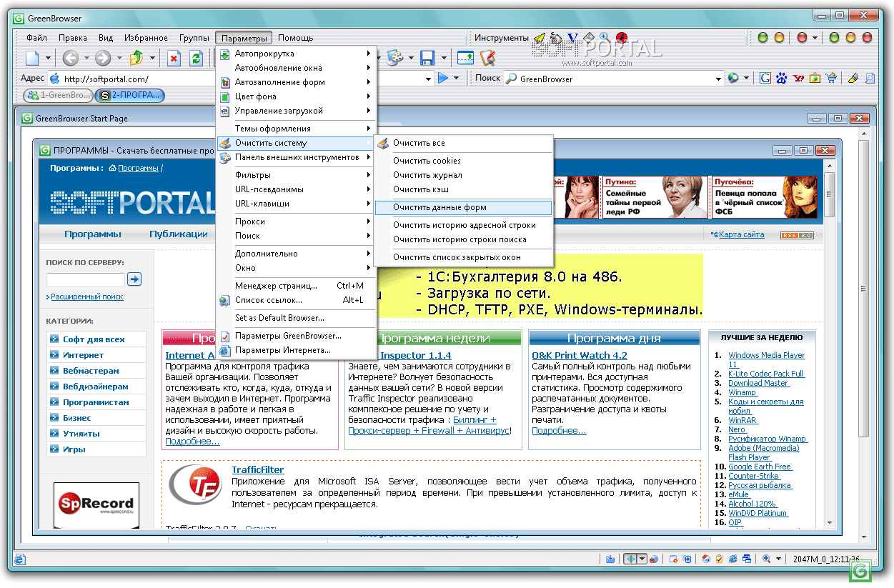Open Менеджер страниц... menu item
This screenshot has width=894, height=588.
point(296,286)
